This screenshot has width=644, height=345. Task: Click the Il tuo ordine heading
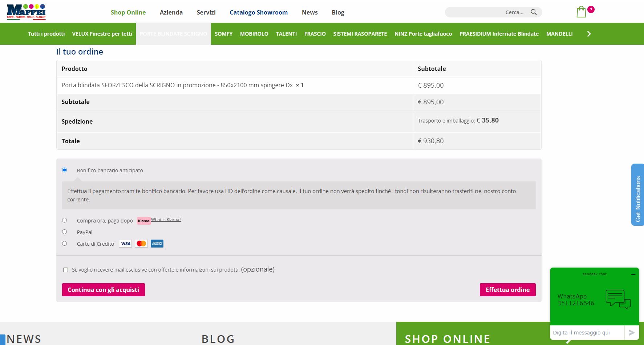pyautogui.click(x=80, y=52)
